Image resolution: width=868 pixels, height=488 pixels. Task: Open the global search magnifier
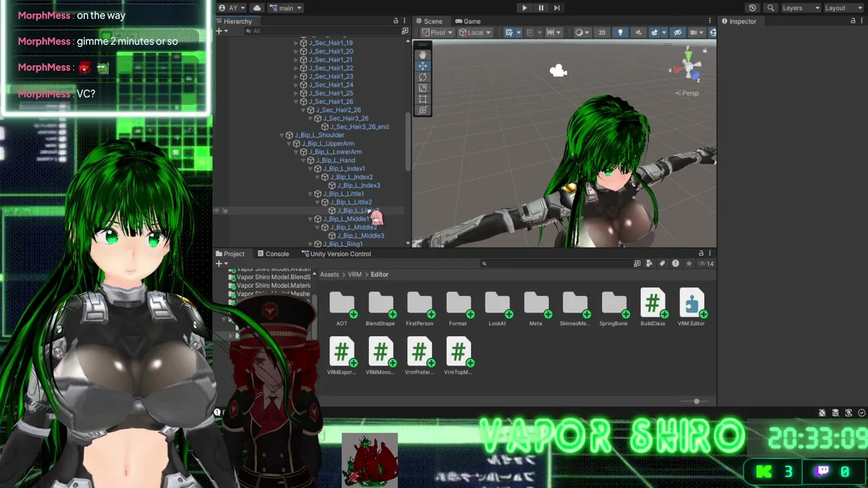click(770, 8)
